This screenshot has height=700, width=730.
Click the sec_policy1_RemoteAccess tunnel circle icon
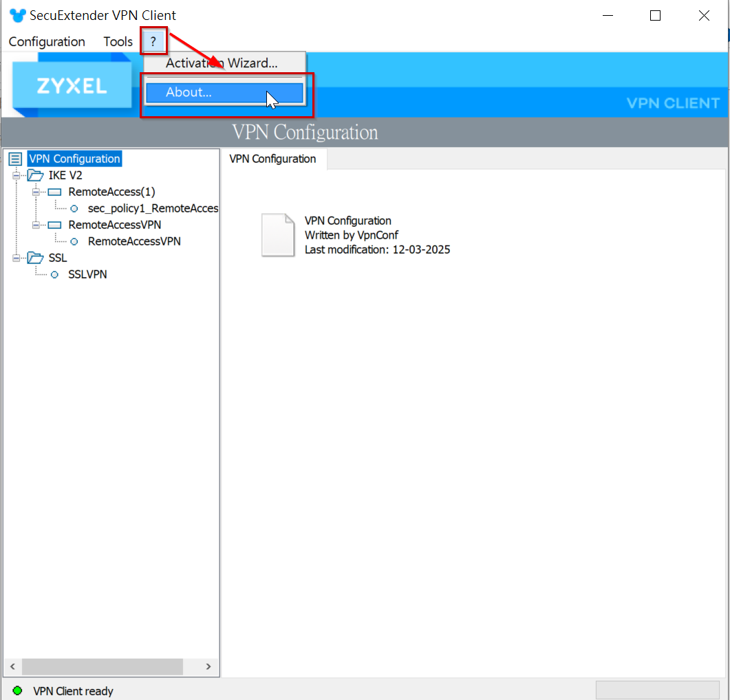[x=74, y=208]
